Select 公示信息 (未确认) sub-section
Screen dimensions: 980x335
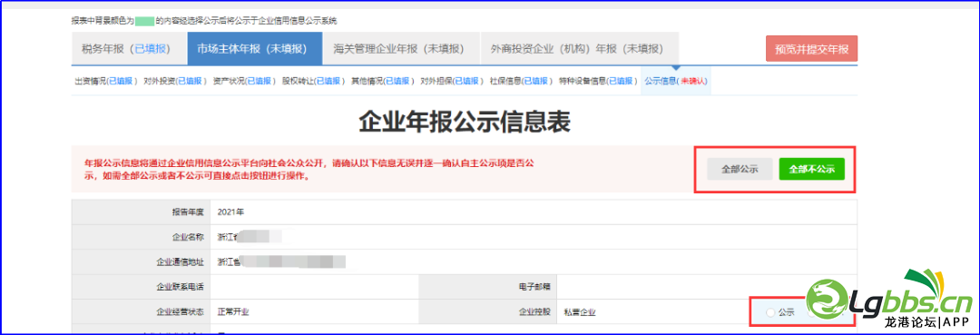[x=676, y=81]
